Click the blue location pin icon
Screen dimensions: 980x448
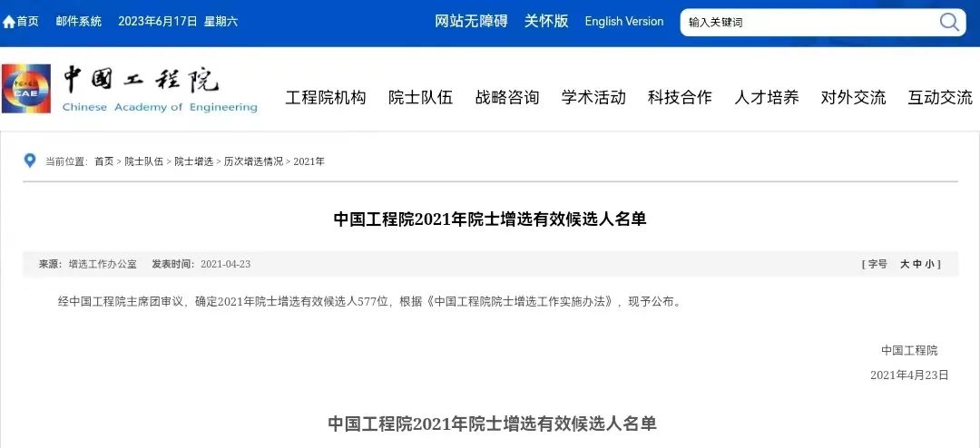pyautogui.click(x=29, y=161)
